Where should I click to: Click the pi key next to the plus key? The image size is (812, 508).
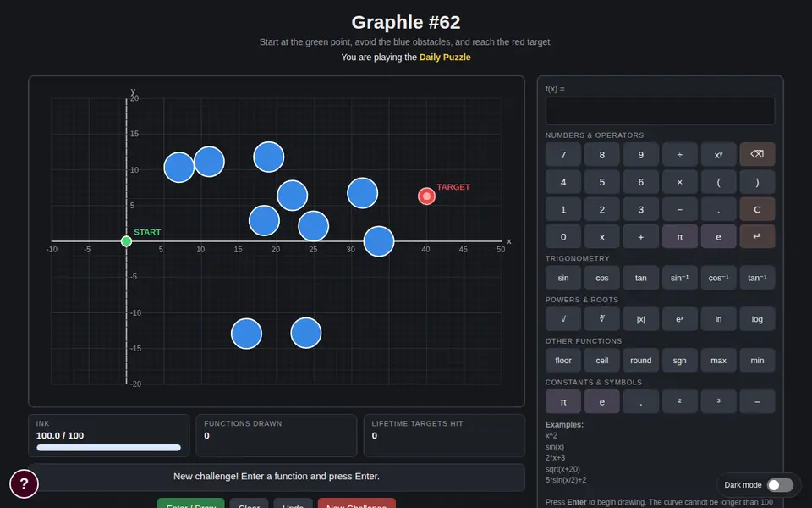point(679,236)
